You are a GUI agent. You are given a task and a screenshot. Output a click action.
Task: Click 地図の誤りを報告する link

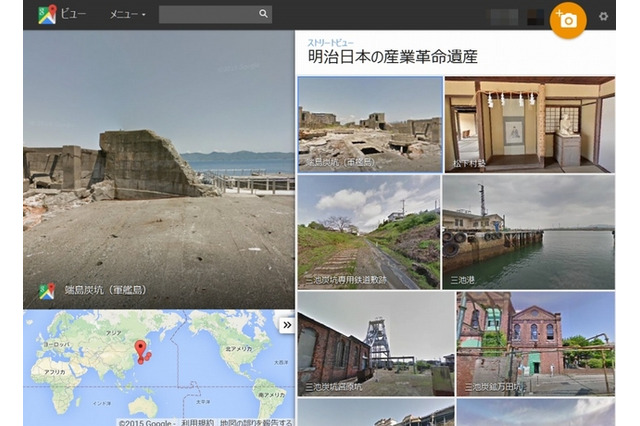(x=256, y=422)
